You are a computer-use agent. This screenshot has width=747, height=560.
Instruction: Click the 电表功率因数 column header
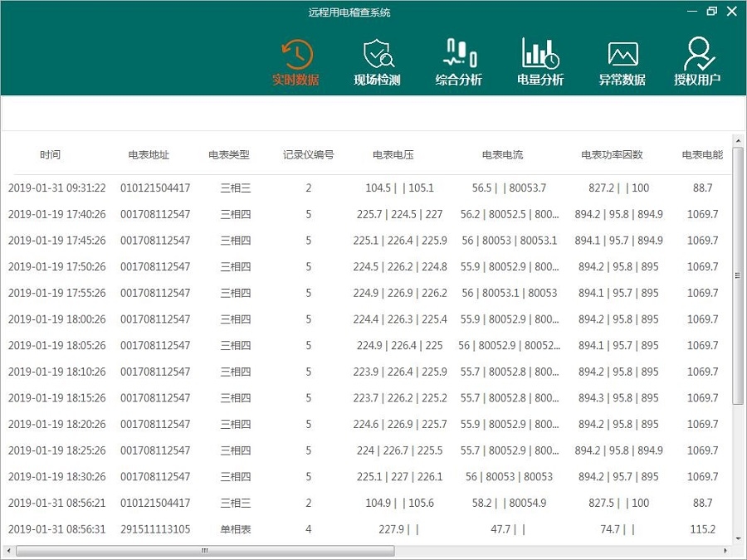(x=612, y=155)
